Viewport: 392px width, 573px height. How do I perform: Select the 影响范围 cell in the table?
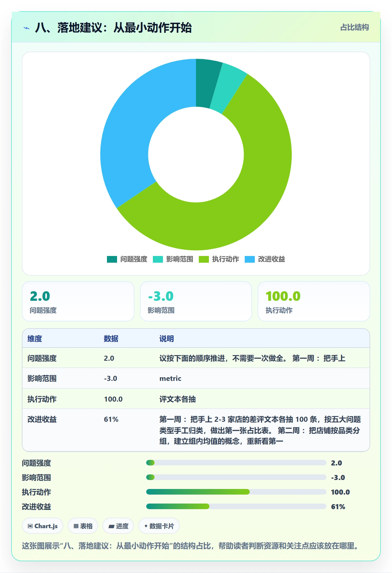coord(42,378)
